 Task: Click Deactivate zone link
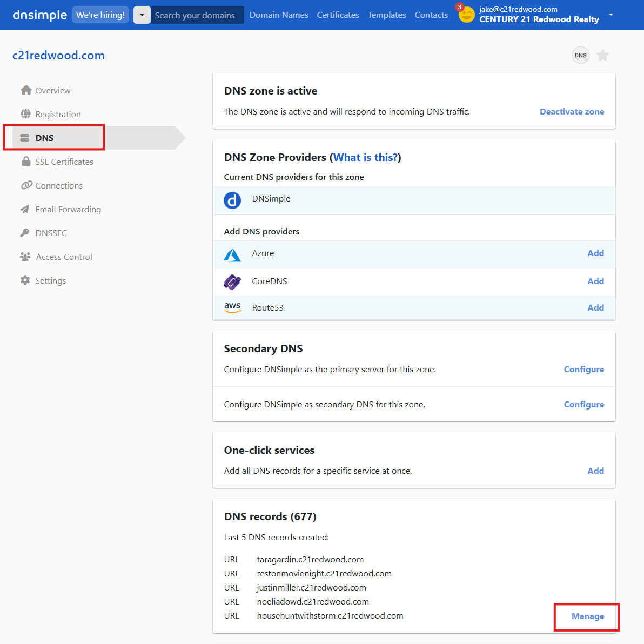(572, 112)
